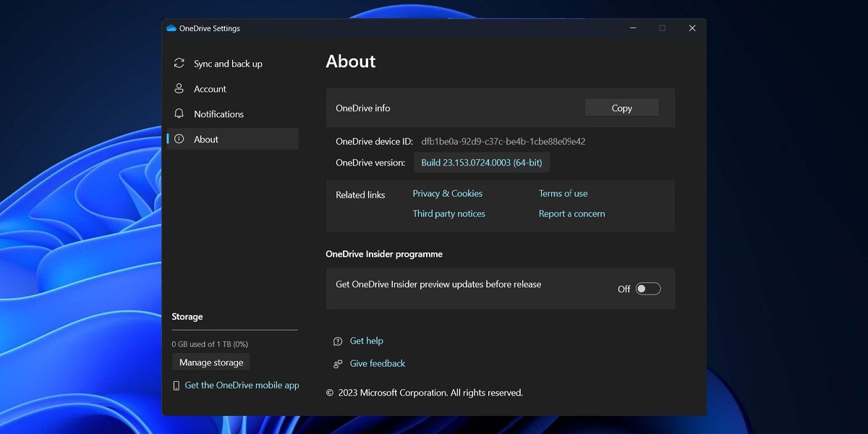Click Report a concern
Image resolution: width=868 pixels, height=434 pixels.
pyautogui.click(x=571, y=213)
